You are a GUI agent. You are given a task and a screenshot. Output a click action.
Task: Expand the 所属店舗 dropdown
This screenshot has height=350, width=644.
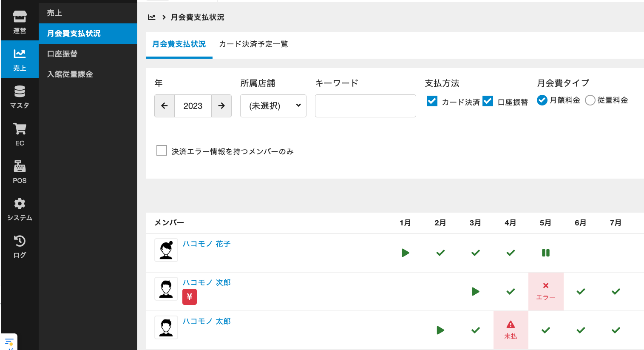point(273,106)
